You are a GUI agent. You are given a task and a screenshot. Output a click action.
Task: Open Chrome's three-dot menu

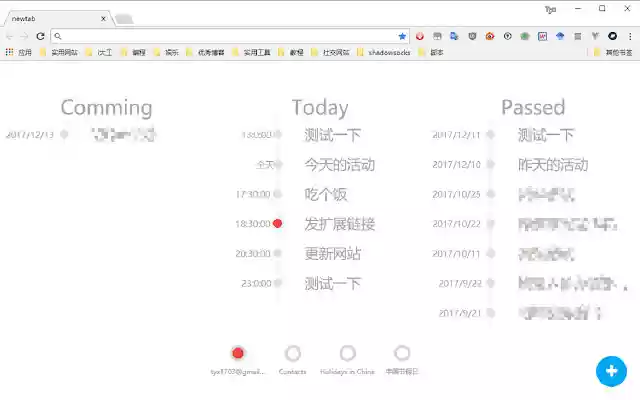coord(630,36)
